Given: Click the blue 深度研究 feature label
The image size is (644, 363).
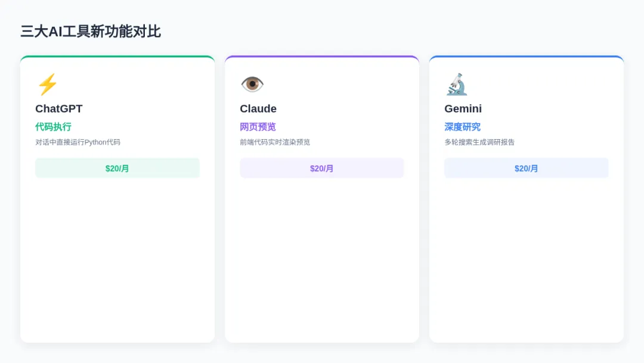Looking at the screenshot, I should (x=463, y=127).
